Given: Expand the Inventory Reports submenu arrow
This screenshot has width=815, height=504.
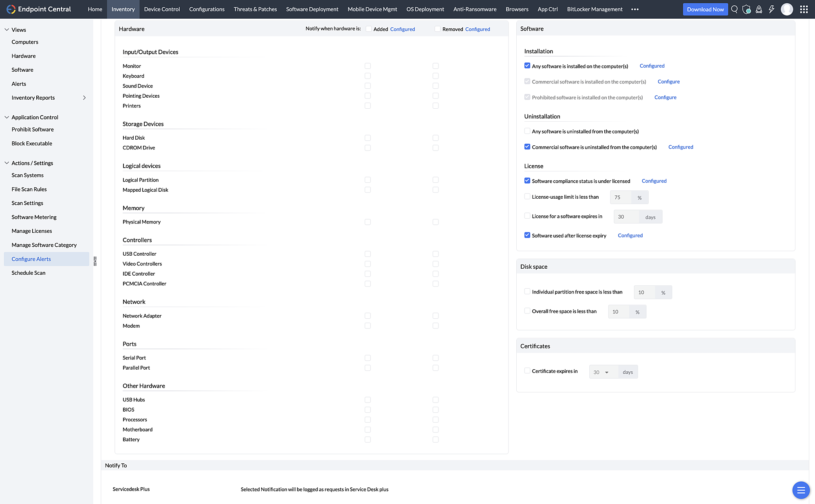Looking at the screenshot, I should point(84,98).
